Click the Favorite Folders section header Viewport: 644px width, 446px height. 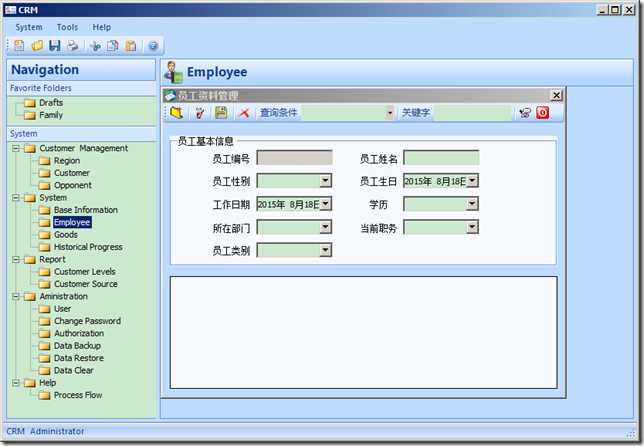tap(81, 88)
